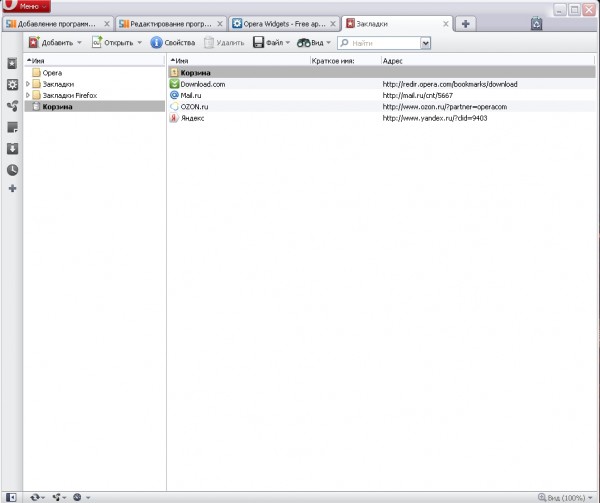600x503 pixels.
Task: Open the Unite share panel icon
Action: pos(12,106)
